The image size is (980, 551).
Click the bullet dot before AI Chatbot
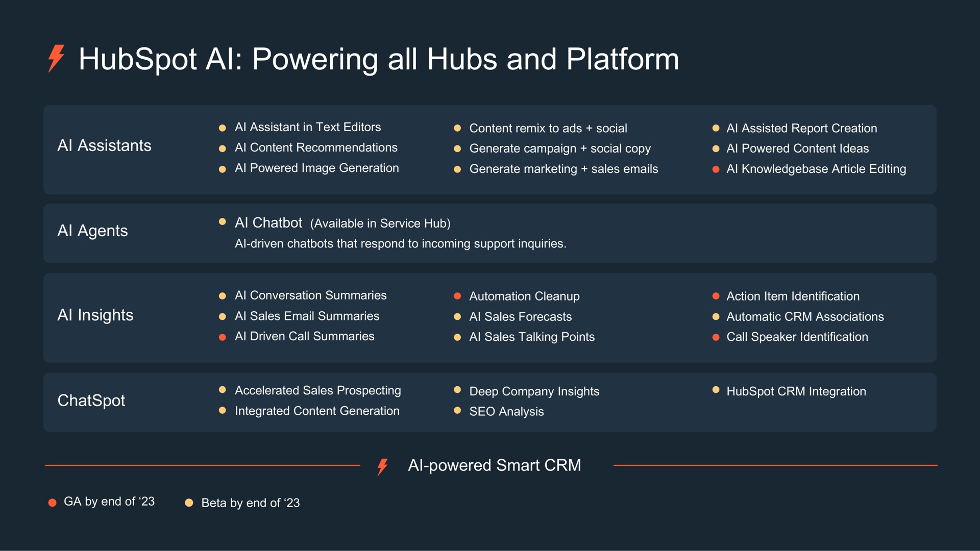tap(222, 222)
